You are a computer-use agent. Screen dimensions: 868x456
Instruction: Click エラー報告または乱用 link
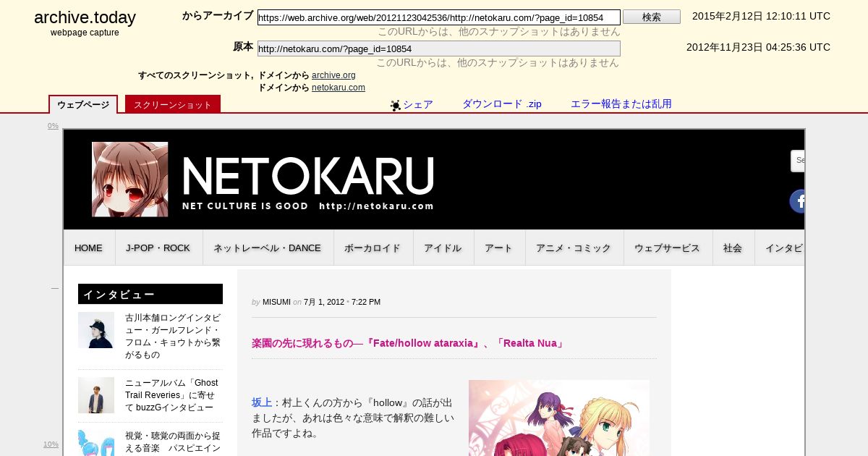tap(621, 104)
